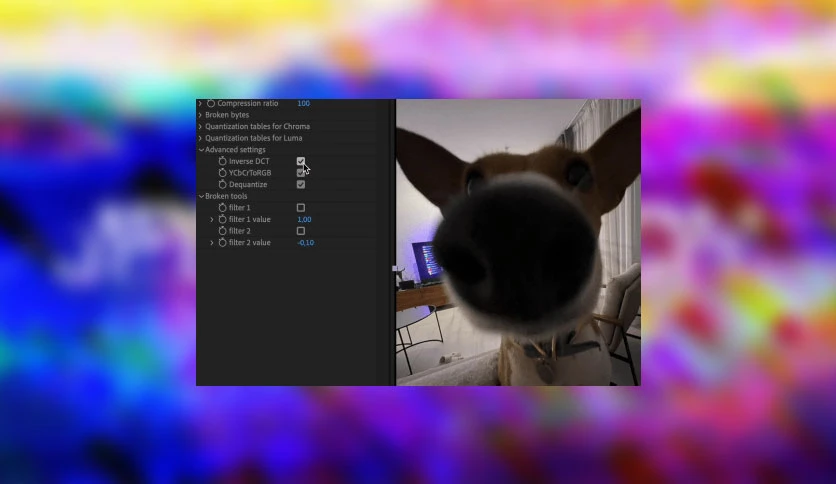Screen dimensions: 836x484
Task: Toggle stopwatch for Compression ratio
Action: [211, 103]
